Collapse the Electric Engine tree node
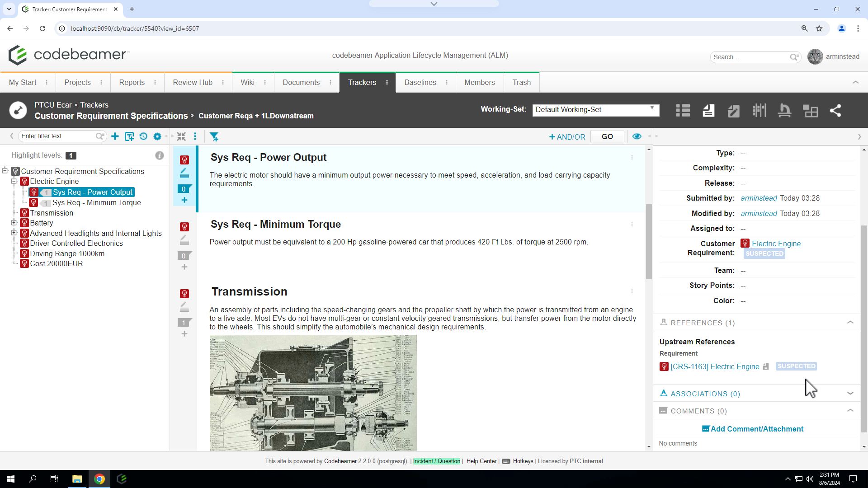 [x=14, y=181]
